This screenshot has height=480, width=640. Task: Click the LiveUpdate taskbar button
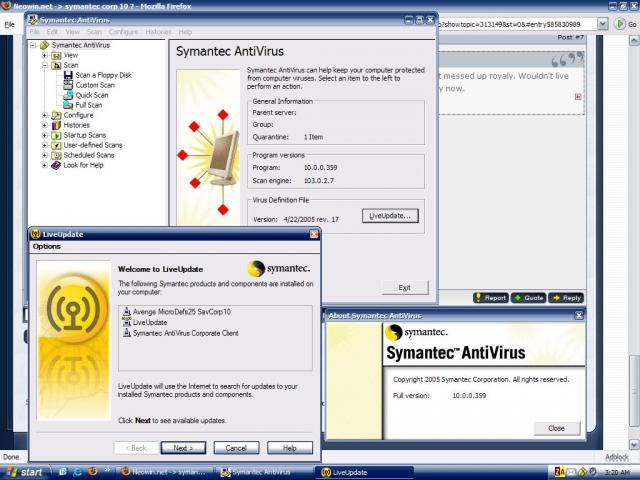click(x=364, y=472)
